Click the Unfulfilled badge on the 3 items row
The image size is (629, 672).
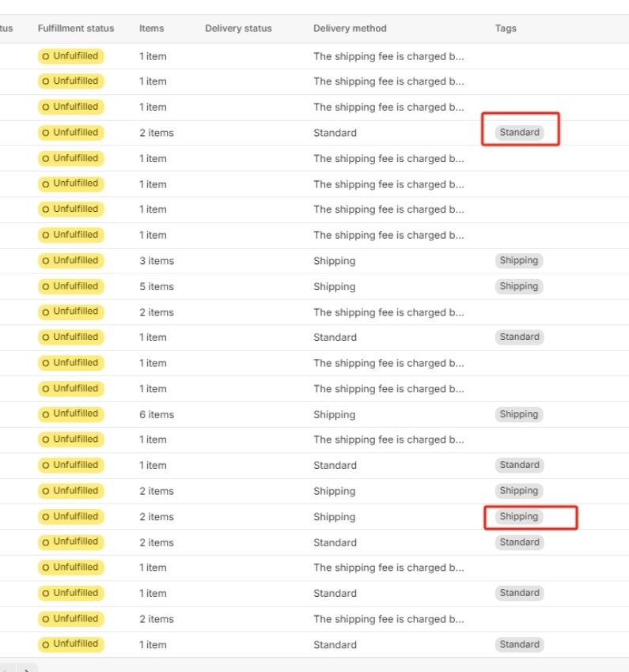[x=71, y=261]
